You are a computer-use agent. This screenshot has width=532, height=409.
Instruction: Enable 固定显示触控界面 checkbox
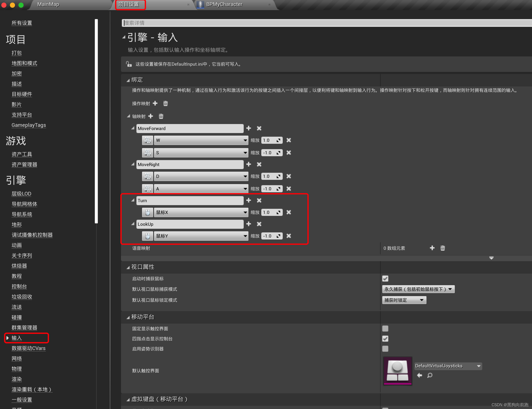point(385,328)
